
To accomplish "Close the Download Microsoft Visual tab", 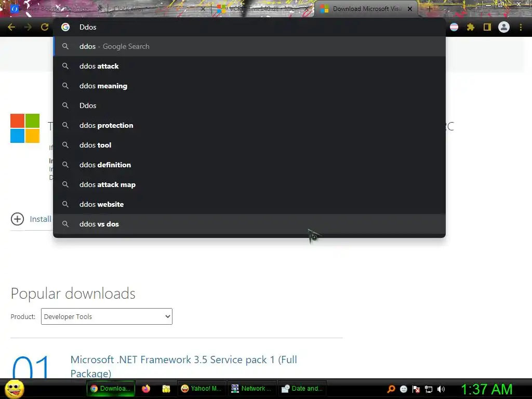I will pyautogui.click(x=410, y=9).
